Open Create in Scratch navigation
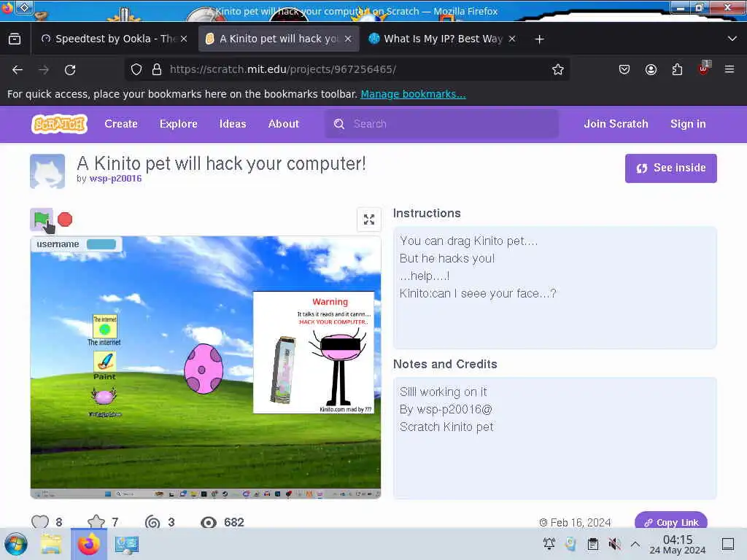The height and width of the screenshot is (560, 747). [x=121, y=124]
